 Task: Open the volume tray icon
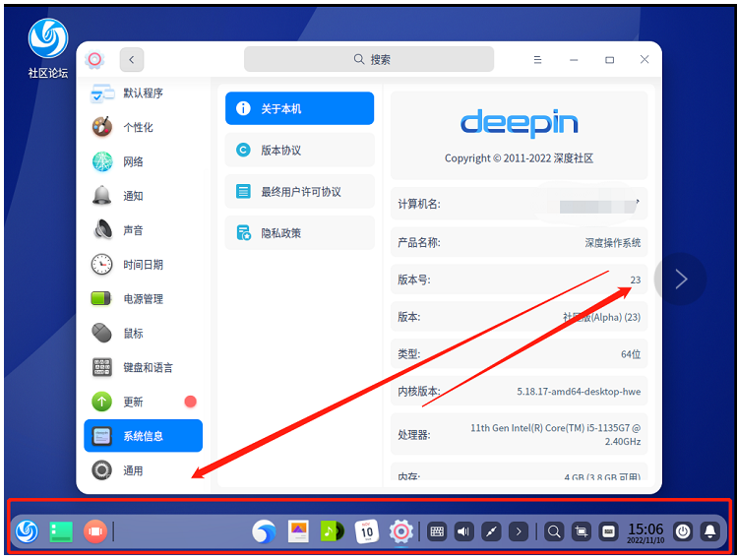[x=463, y=531]
